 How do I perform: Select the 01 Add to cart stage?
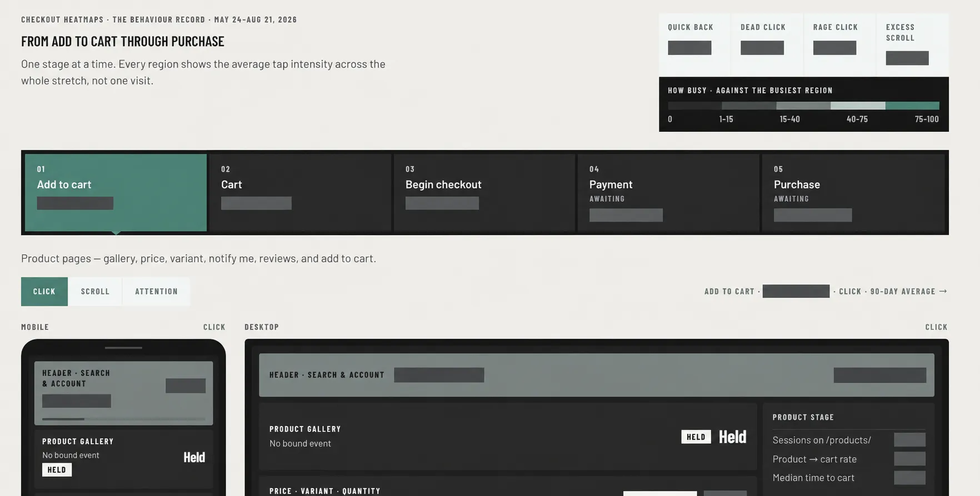click(x=116, y=192)
